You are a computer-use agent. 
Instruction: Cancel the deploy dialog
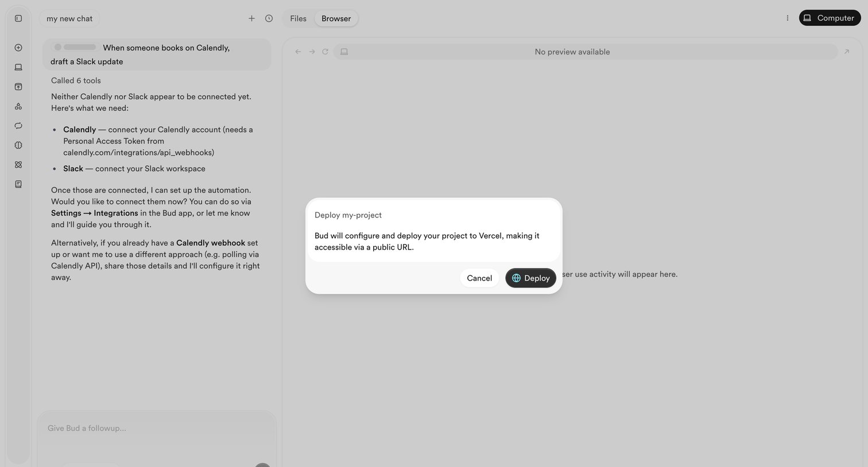click(479, 278)
